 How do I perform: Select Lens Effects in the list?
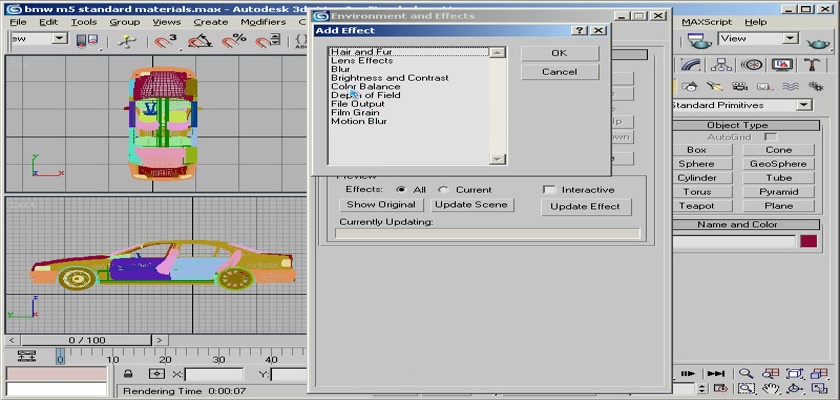point(362,61)
